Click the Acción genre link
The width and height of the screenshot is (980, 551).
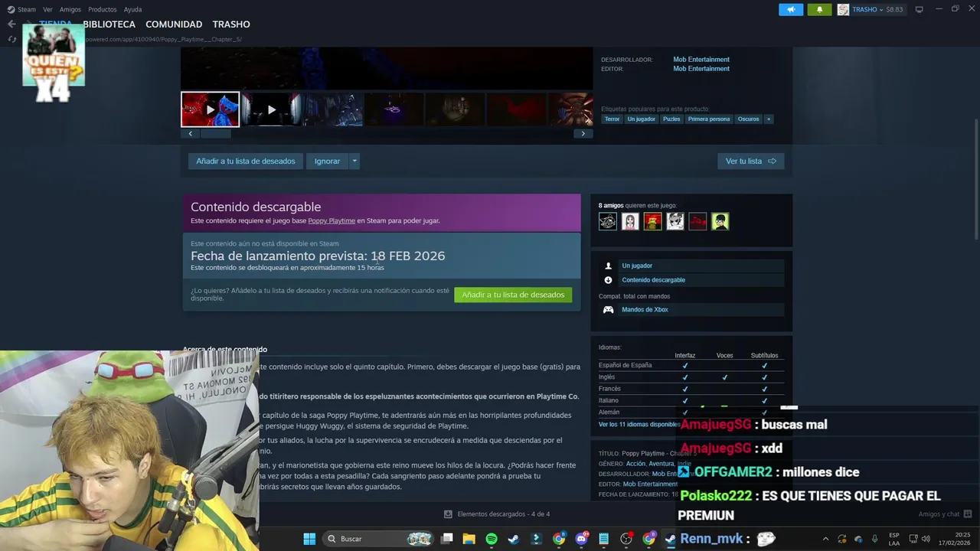point(635,464)
